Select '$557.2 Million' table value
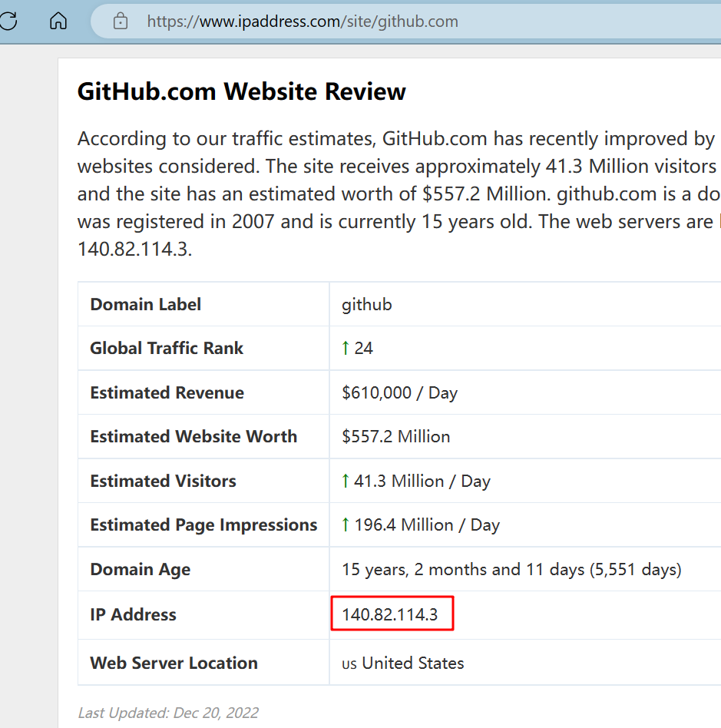 click(396, 436)
